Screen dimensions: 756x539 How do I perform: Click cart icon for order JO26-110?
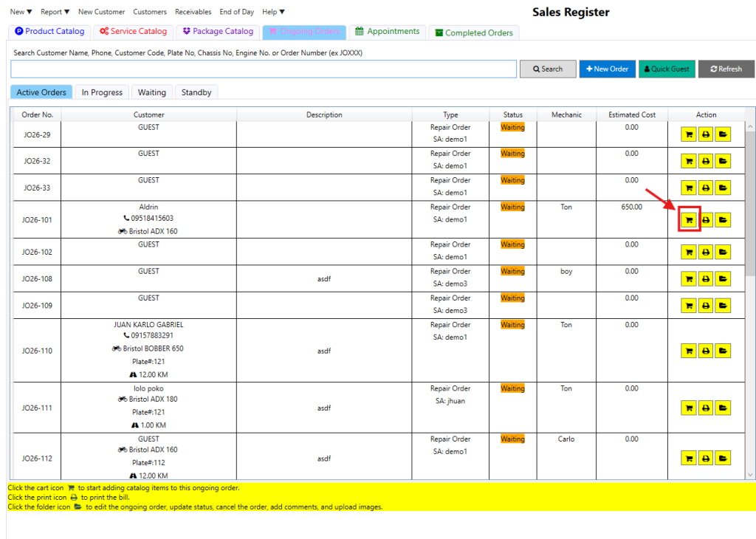tap(689, 351)
